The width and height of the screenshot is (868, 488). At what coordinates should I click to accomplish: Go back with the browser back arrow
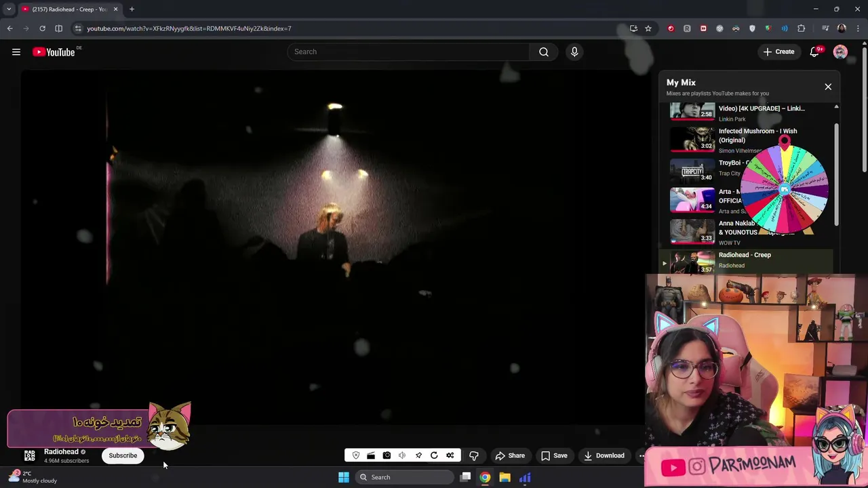tap(9, 28)
